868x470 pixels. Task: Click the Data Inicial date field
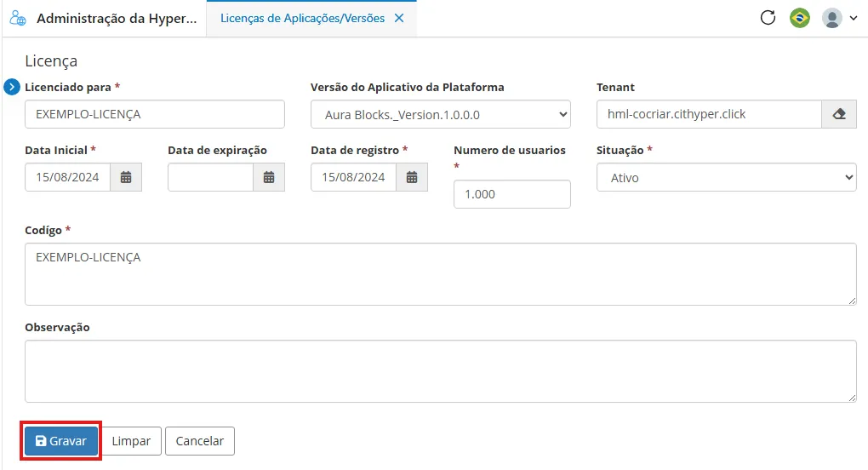point(67,177)
